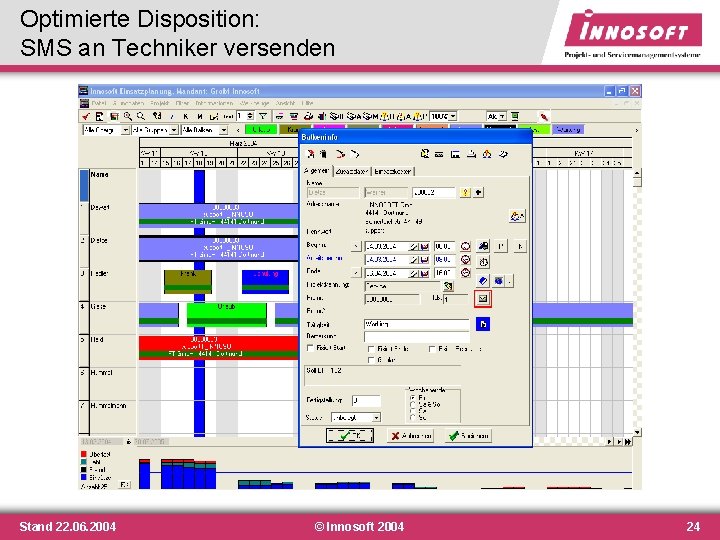Toggle the lone checkbox below the 'Ende' fixation checkbox
720x540 pixels.
(x=371, y=360)
